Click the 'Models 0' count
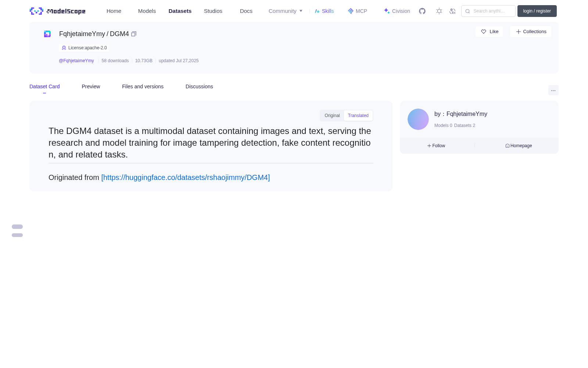 pyautogui.click(x=443, y=125)
